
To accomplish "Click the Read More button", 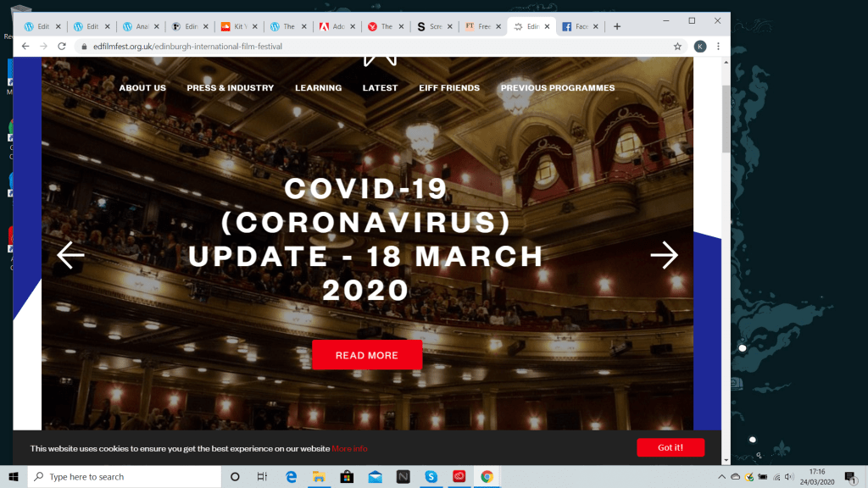I will tap(366, 356).
